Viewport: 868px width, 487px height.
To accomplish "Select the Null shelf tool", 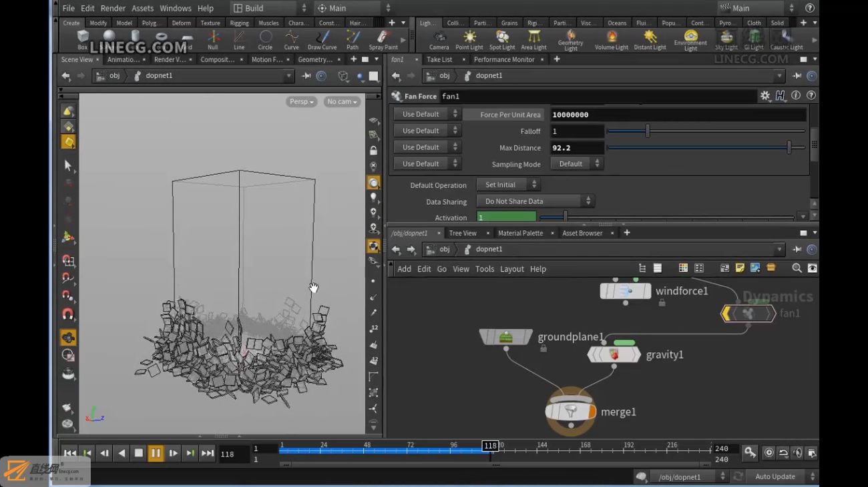I will coord(213,39).
